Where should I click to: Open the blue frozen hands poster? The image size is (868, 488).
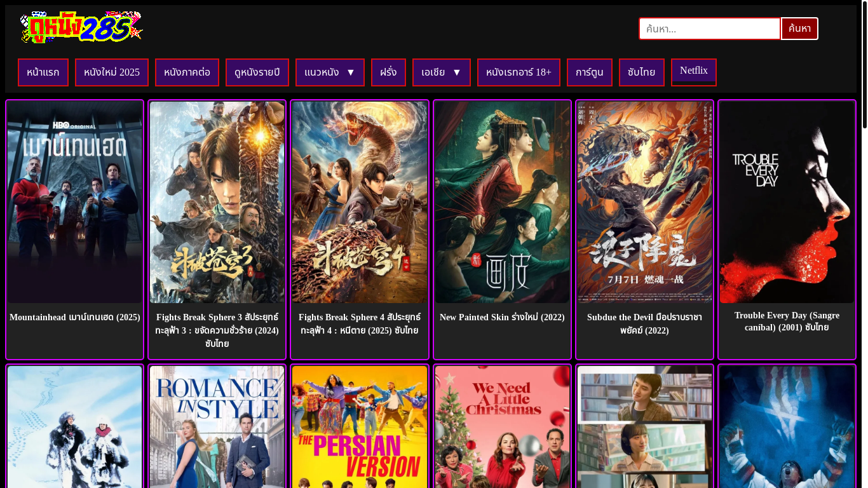point(787,427)
